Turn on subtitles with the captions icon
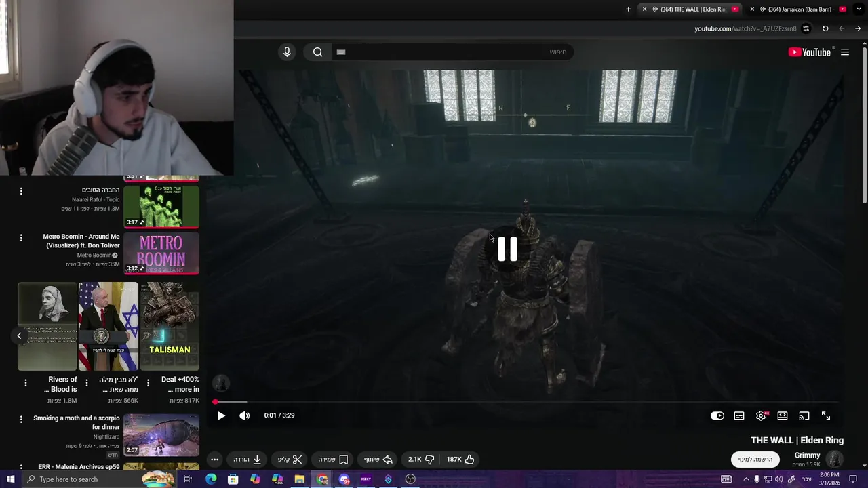868x488 pixels. [x=739, y=415]
